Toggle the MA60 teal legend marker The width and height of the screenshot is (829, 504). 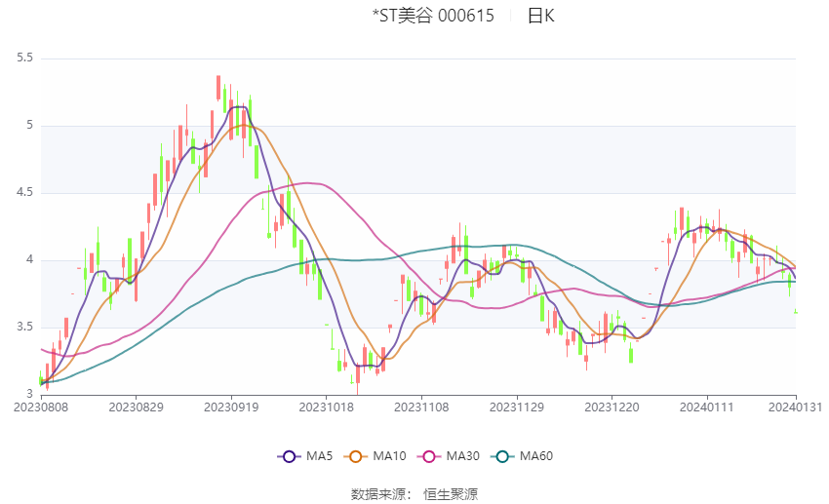(502, 457)
